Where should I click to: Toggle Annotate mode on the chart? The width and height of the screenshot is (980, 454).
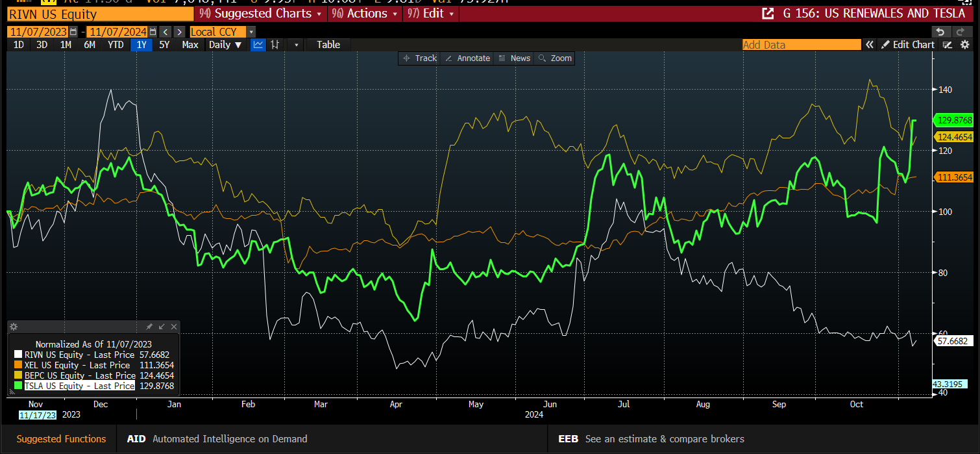tap(467, 58)
